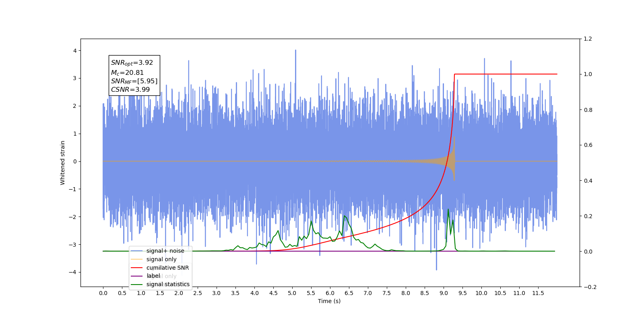Click the 0.6 tick on right axis
644x322 pixels.
click(x=588, y=145)
